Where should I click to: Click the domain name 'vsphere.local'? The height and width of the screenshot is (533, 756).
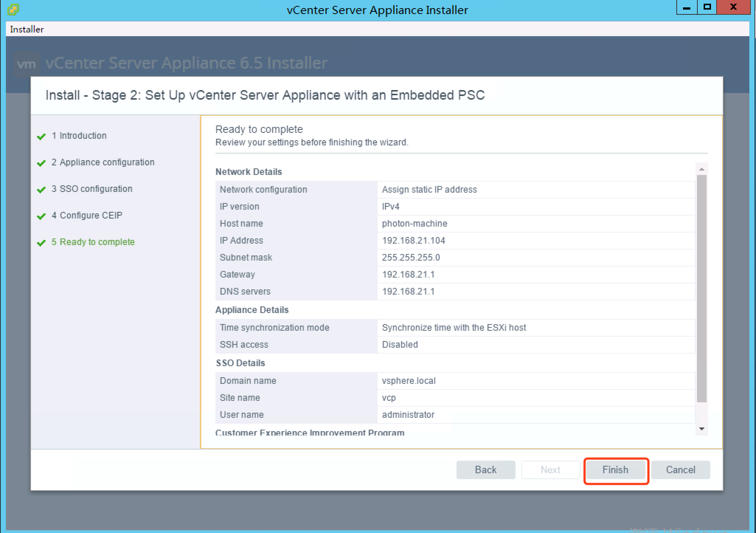[x=409, y=381]
